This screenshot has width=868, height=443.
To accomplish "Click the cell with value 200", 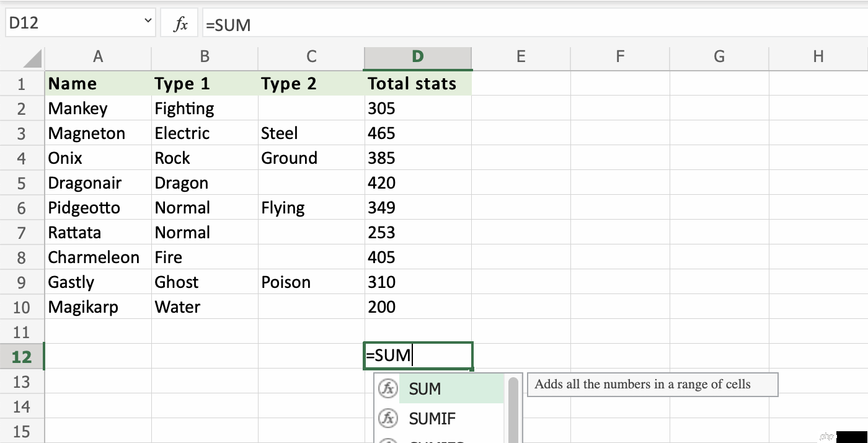I will click(x=418, y=307).
